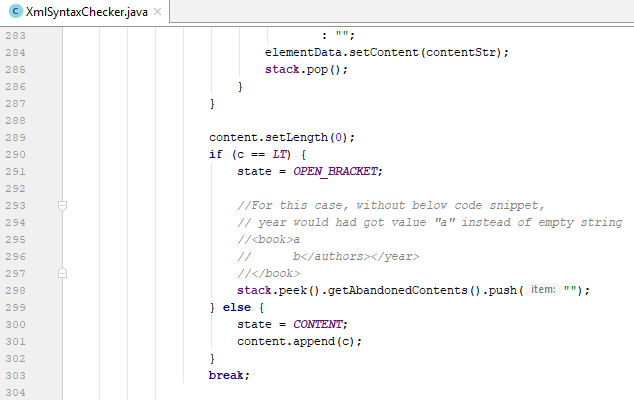Viewport: 634px width, 400px height.
Task: Close the XmlSyntaxChecker.java tab
Action: pyautogui.click(x=158, y=12)
